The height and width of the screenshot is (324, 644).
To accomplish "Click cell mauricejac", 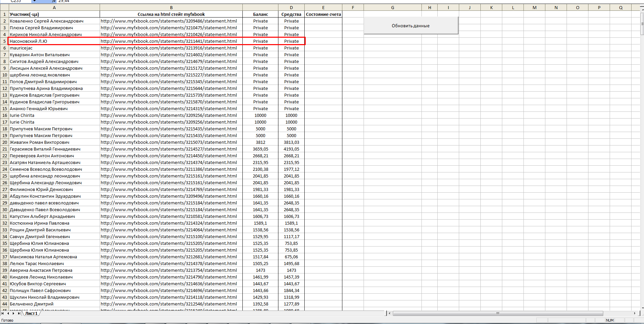I will click(54, 48).
